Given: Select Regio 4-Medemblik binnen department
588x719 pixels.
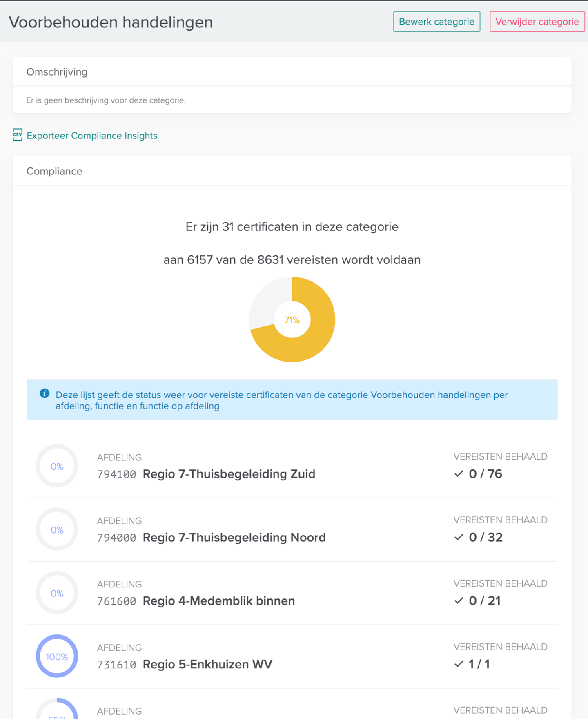Looking at the screenshot, I should pos(218,601).
